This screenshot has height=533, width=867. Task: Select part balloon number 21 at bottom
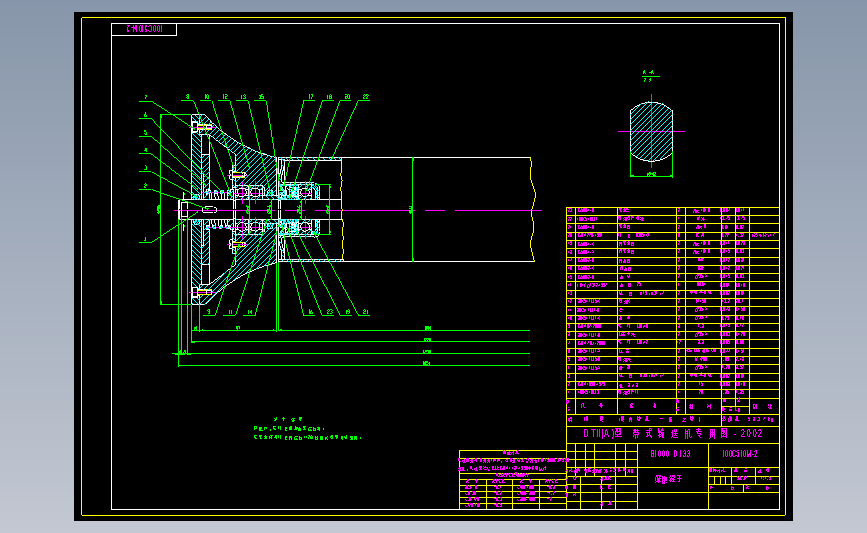[x=365, y=312]
